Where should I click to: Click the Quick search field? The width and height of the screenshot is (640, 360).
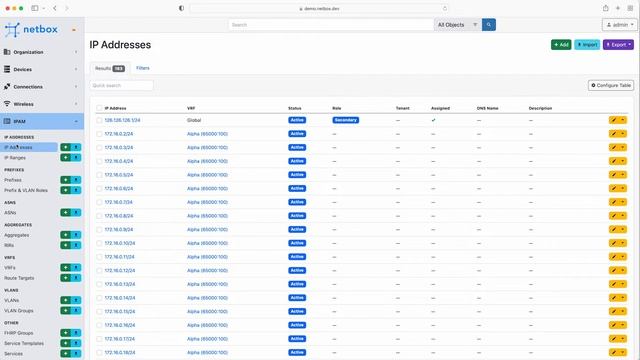pyautogui.click(x=122, y=85)
